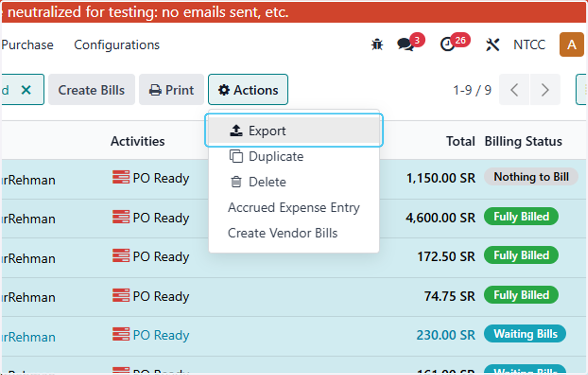The width and height of the screenshot is (588, 375).
Task: Click the Print button
Action: pos(171,90)
